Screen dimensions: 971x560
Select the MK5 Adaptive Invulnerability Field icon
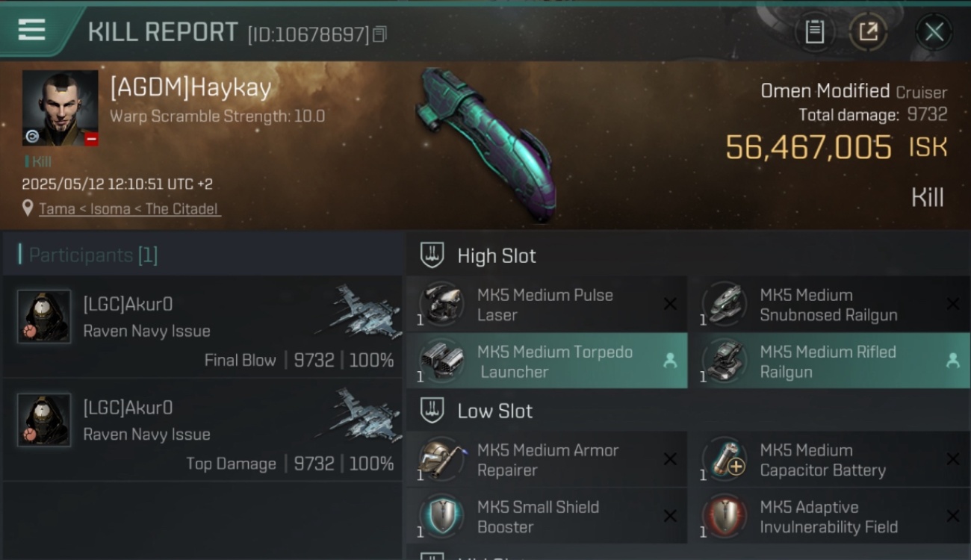pos(723,517)
